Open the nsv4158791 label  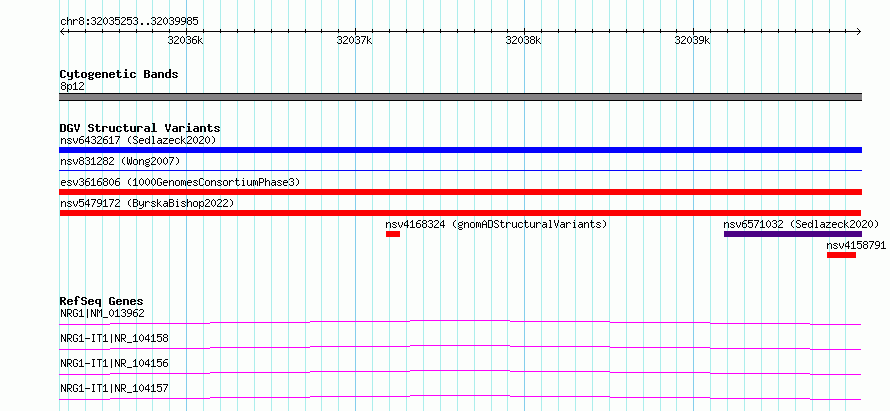(856, 245)
